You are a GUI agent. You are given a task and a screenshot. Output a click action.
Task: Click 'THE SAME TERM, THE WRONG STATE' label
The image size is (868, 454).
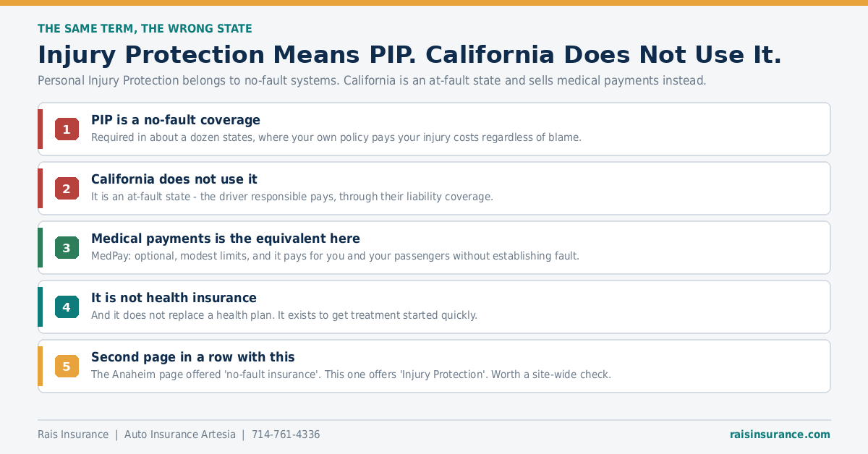click(145, 29)
